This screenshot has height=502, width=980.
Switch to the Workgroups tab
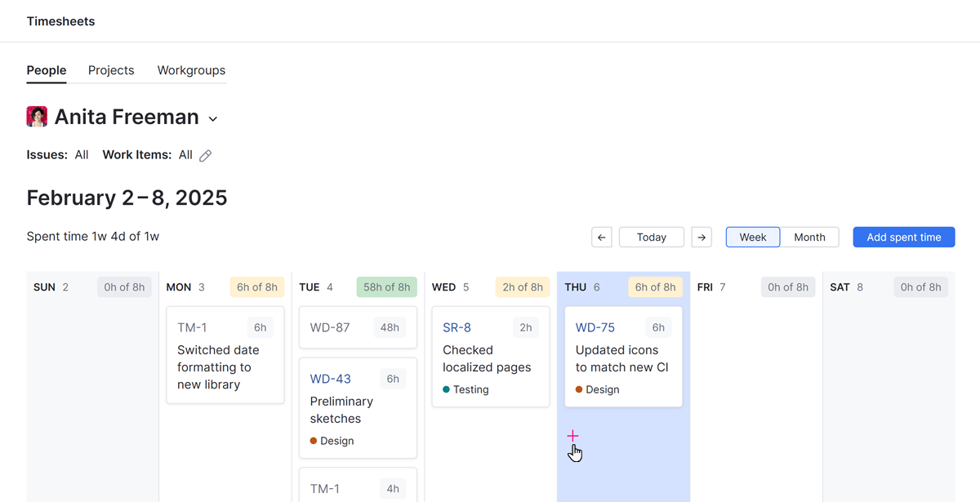click(x=190, y=70)
